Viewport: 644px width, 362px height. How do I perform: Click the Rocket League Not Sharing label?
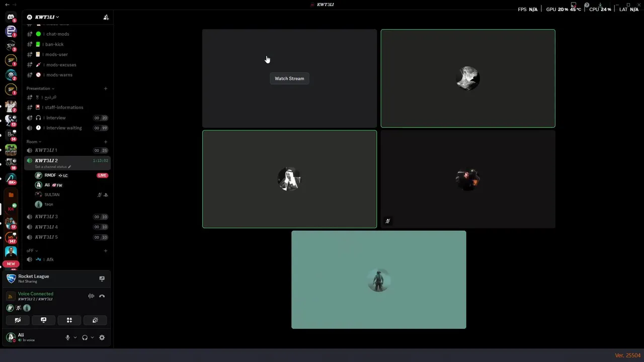34,279
